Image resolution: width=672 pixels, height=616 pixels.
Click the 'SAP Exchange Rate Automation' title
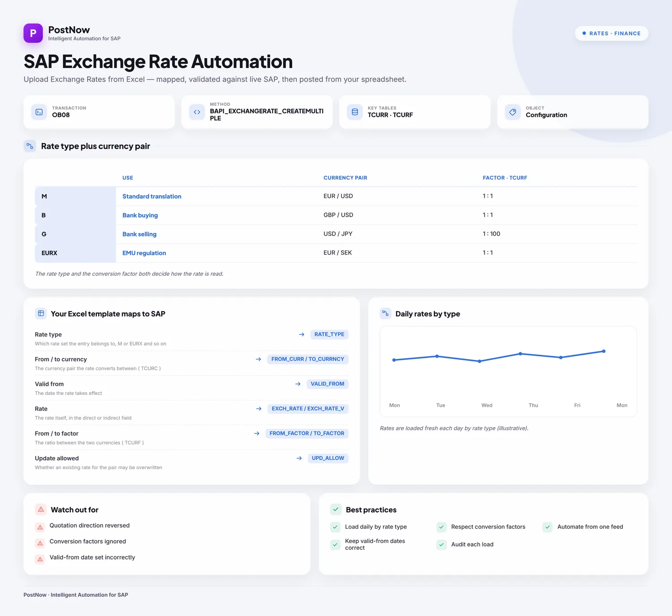(x=158, y=62)
